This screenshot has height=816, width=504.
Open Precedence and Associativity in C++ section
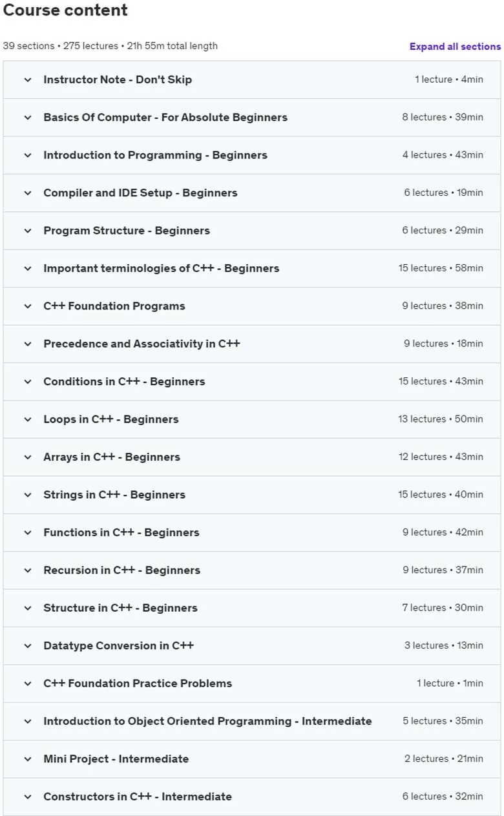coord(252,344)
